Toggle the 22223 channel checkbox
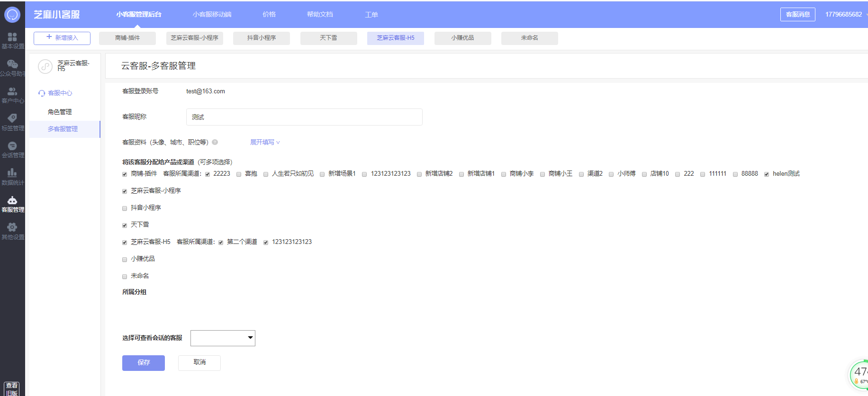The width and height of the screenshot is (868, 396). click(208, 174)
